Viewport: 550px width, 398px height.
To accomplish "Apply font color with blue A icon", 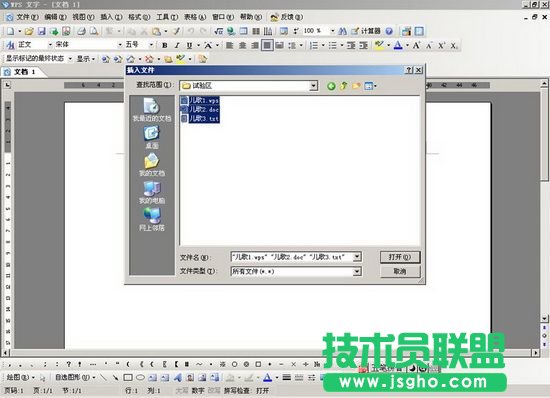I will coord(398,45).
